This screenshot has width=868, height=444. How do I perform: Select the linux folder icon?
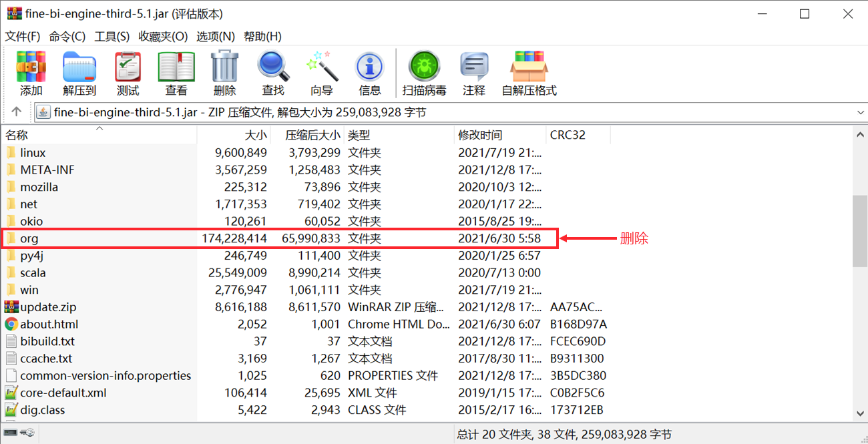coord(11,153)
